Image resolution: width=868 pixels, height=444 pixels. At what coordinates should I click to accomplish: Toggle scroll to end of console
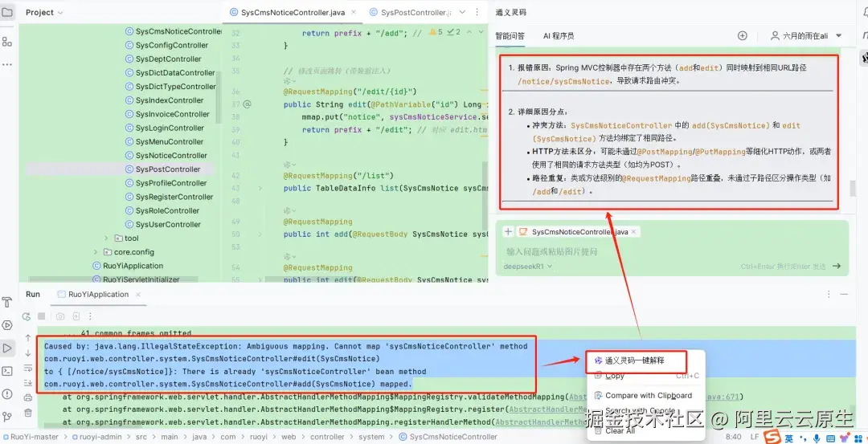pyautogui.click(x=27, y=383)
